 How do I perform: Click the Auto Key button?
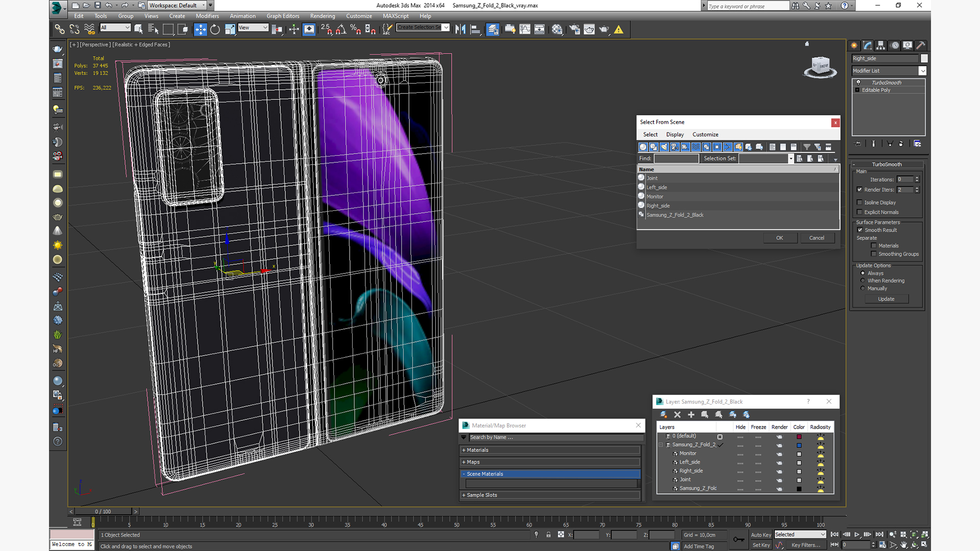point(761,535)
